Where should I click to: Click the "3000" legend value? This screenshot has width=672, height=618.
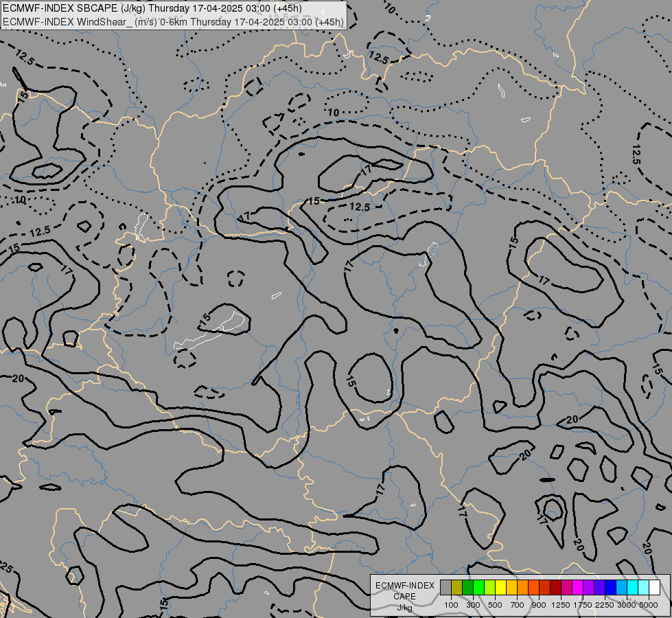tap(627, 605)
